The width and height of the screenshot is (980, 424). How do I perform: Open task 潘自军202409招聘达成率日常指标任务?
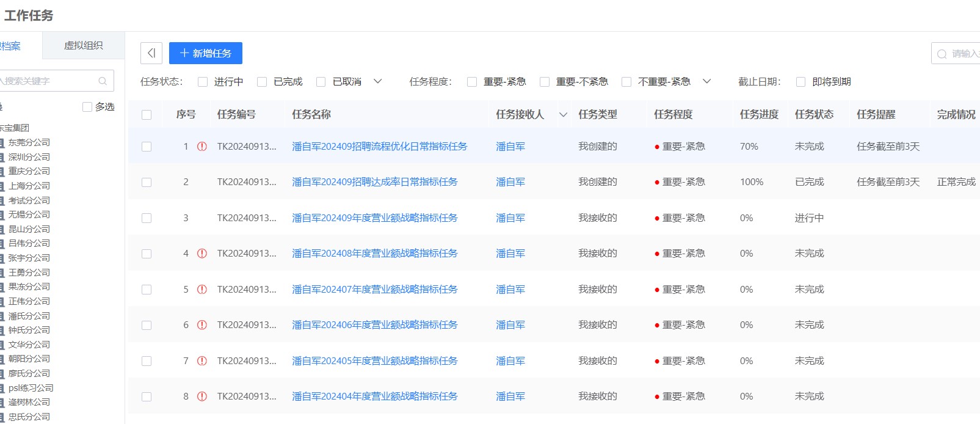pyautogui.click(x=374, y=182)
